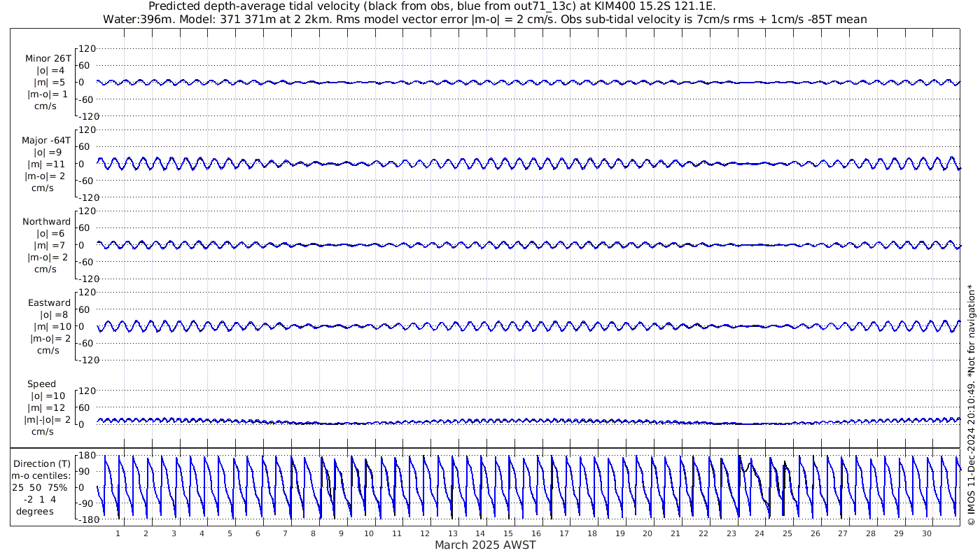Click '|m| =7' in the Northward panel
This screenshot has height=560, width=980.
click(x=50, y=245)
